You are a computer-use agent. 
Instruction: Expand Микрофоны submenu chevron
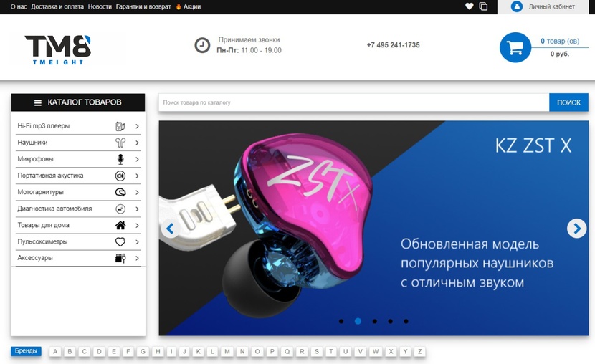click(x=137, y=160)
